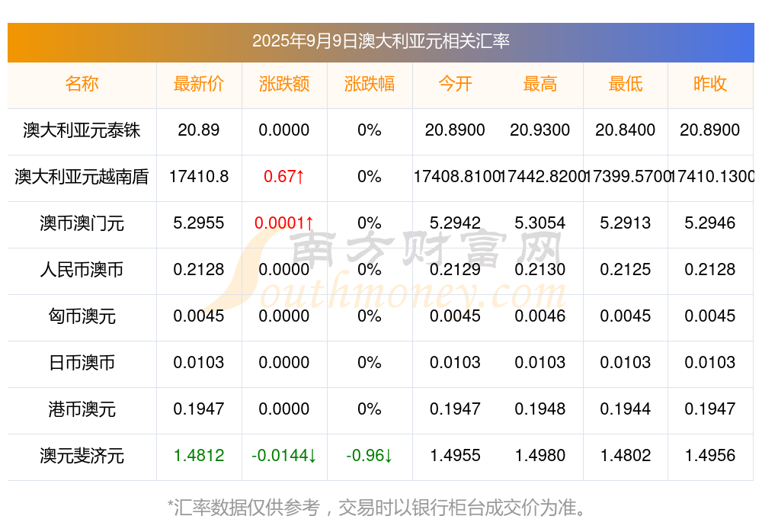Screen dimensions: 762x532
Task: Click the row name 匈币澳元
Action: tap(82, 316)
